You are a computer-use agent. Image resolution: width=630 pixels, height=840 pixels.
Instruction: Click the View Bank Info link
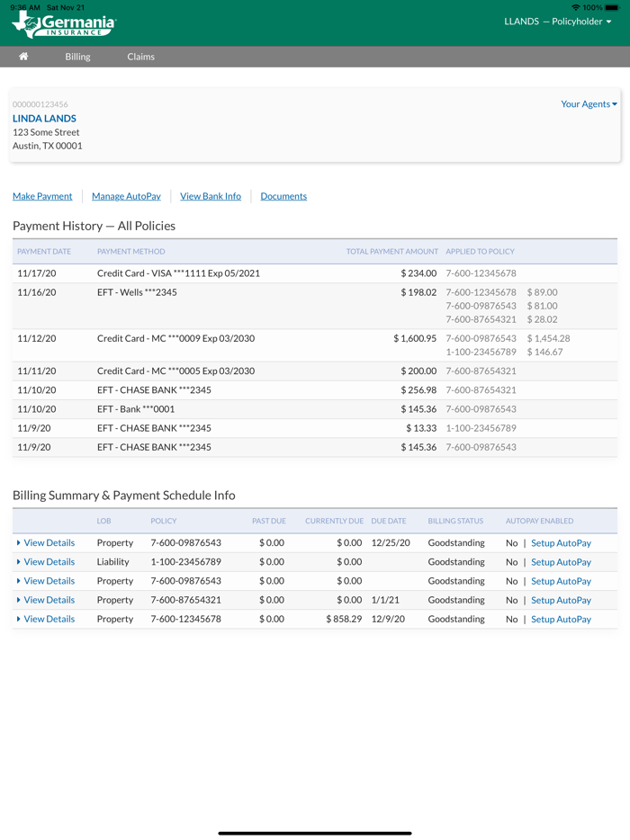click(x=211, y=196)
